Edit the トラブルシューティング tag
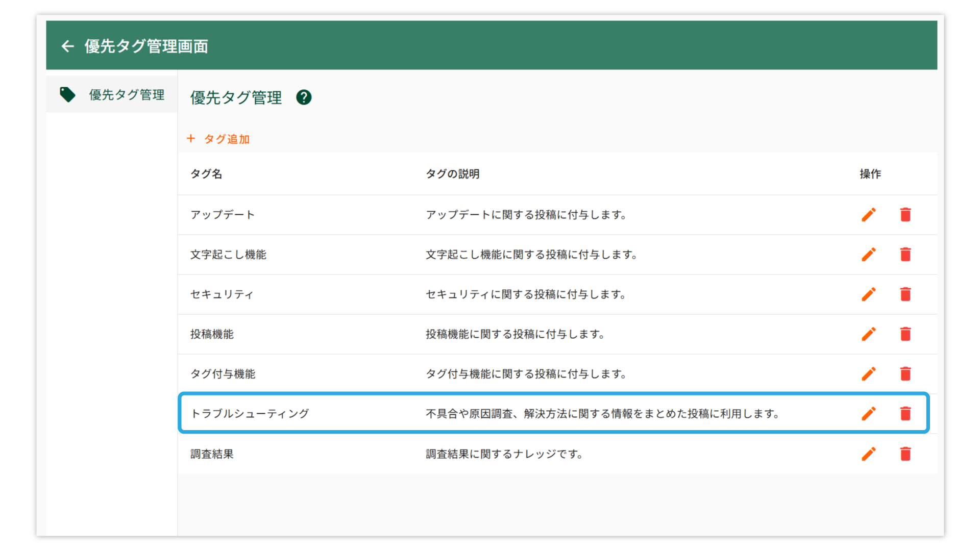980x551 pixels. (869, 414)
